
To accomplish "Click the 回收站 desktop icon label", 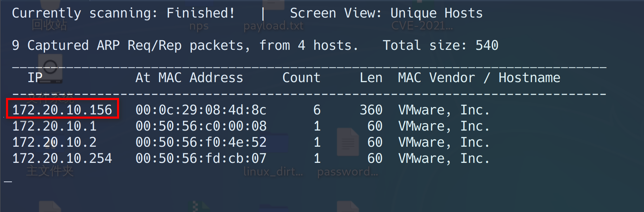I will 49,25.
